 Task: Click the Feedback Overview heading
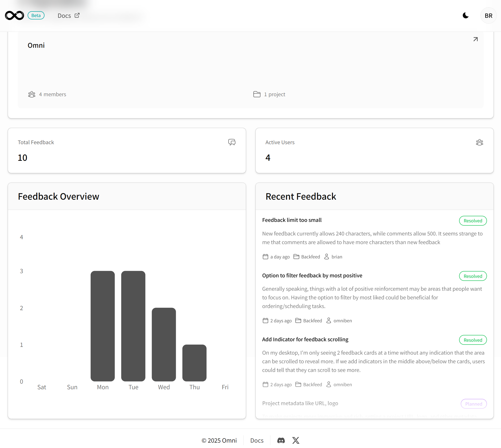point(59,196)
